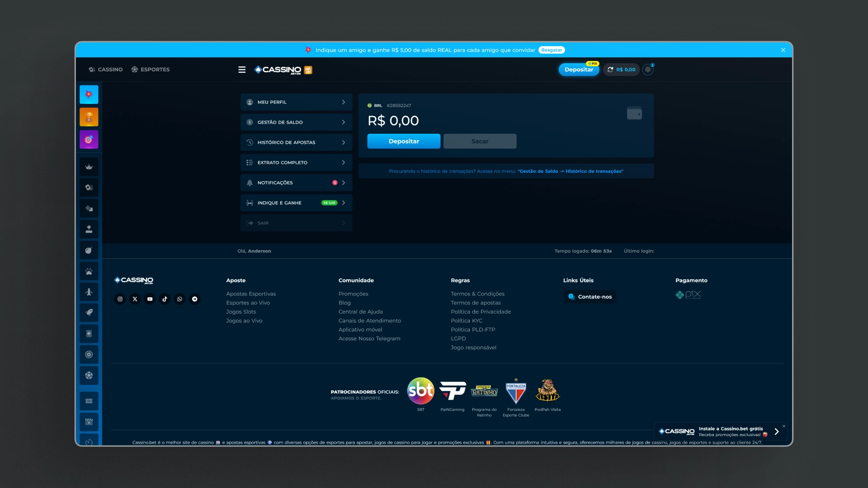Open the Esportes ao Vivo link
Viewport: 868px width, 488px height.
click(248, 303)
